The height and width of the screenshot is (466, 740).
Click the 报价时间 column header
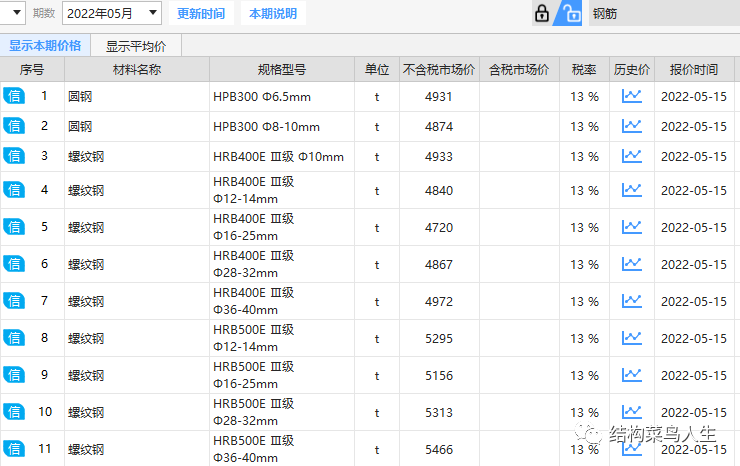coord(694,70)
